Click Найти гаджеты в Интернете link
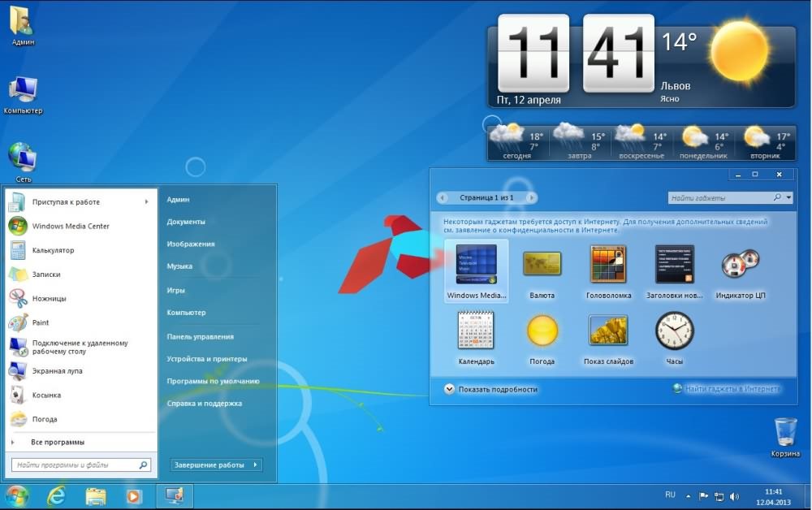The image size is (812, 510). click(x=731, y=389)
